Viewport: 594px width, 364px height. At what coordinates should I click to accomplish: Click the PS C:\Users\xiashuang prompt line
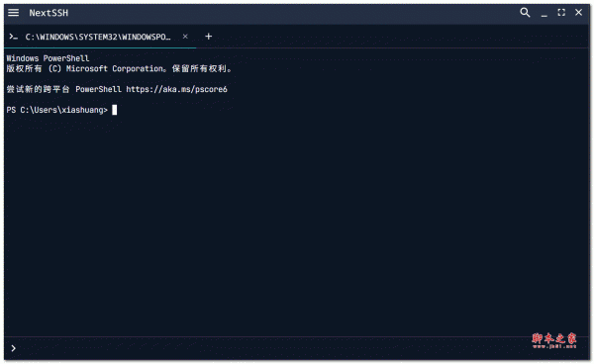pos(57,110)
